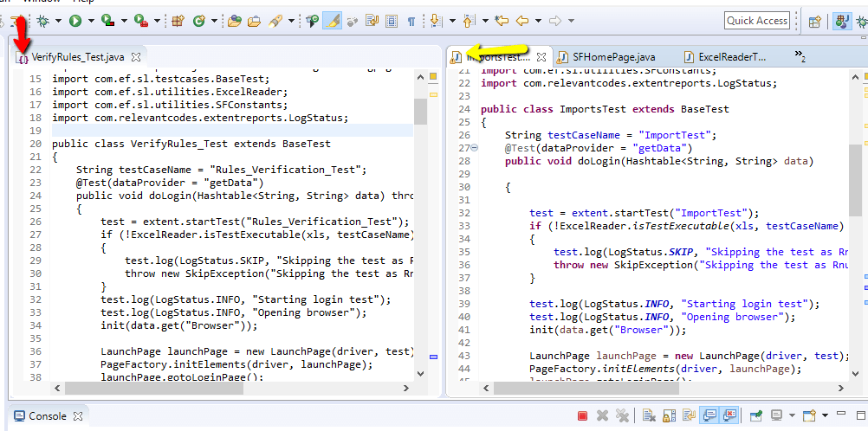Screen dimensions: 868x431
Task: Click Last Edit Location arrow icon
Action: [x=502, y=20]
